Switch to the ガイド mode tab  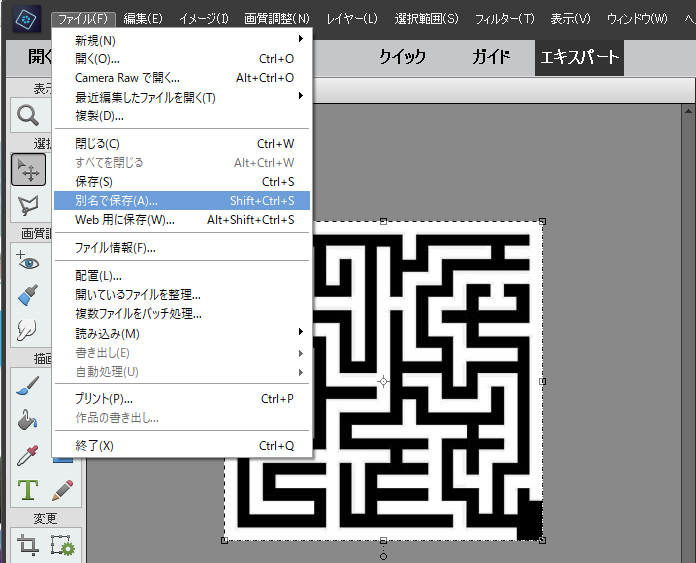[489, 57]
